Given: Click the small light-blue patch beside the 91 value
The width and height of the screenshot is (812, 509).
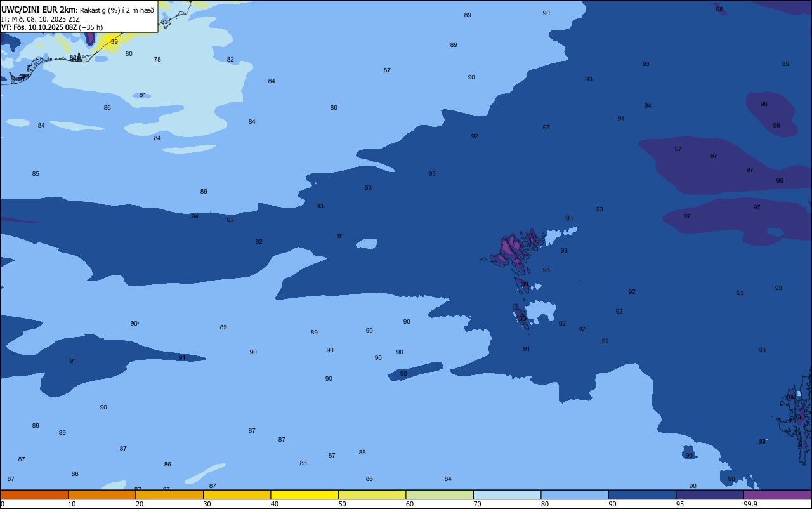Looking at the screenshot, I should point(367,244).
